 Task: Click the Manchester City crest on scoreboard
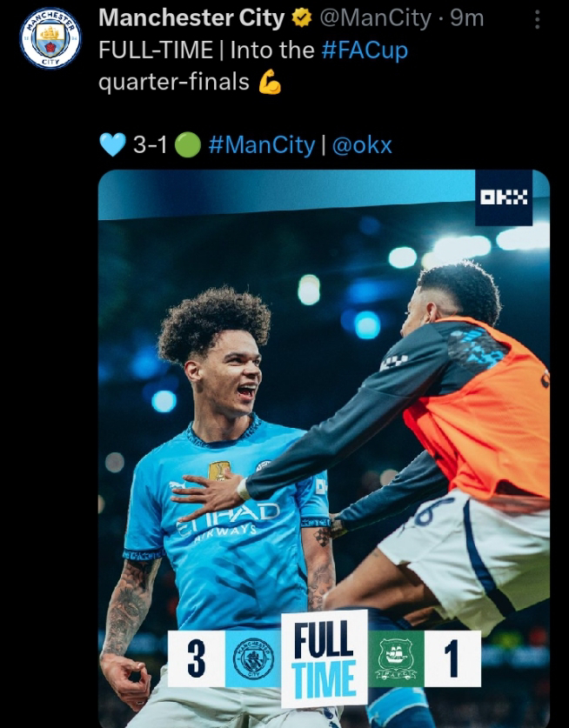pyautogui.click(x=253, y=658)
